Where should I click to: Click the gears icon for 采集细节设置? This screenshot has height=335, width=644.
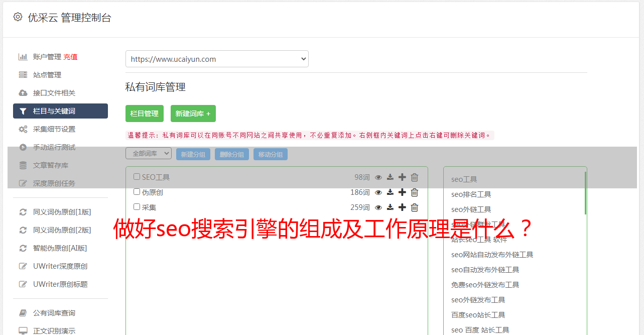(x=23, y=129)
